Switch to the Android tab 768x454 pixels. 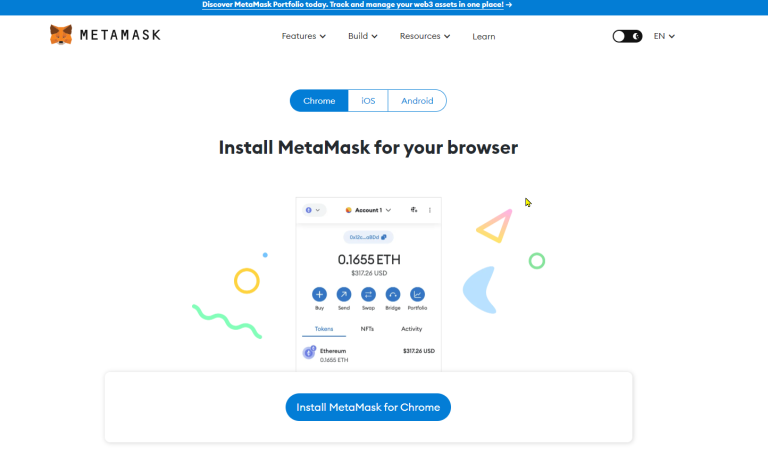coord(417,100)
